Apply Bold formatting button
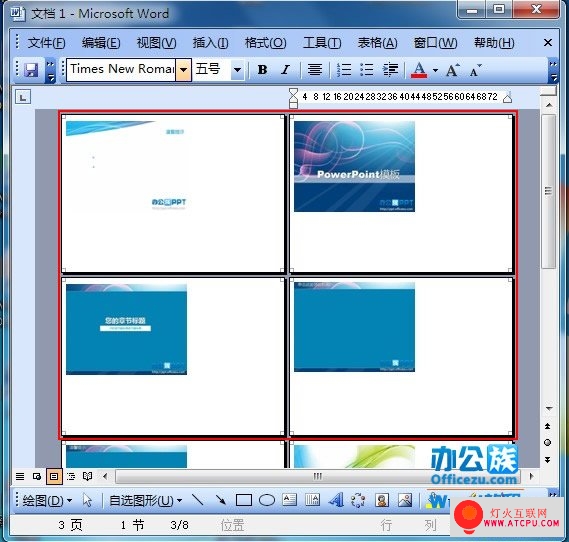Viewport: 569px width, 542px height. [262, 69]
